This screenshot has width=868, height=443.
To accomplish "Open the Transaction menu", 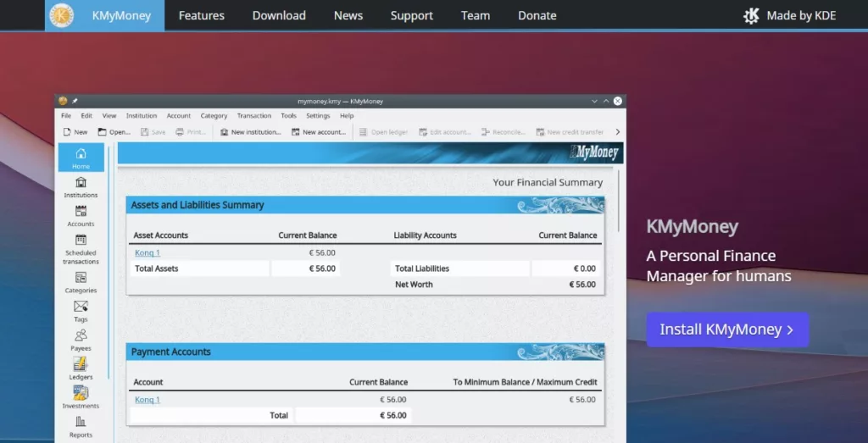I will tap(254, 115).
